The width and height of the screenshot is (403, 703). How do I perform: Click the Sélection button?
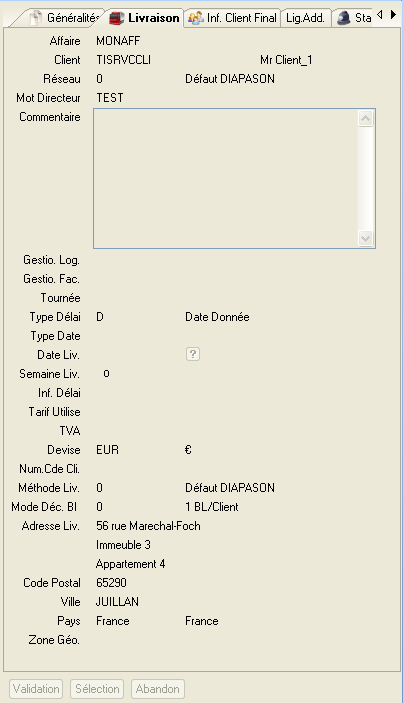coord(97,689)
